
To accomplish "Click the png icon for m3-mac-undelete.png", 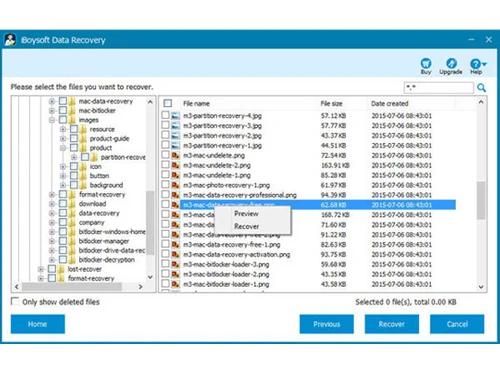I will click(175, 155).
